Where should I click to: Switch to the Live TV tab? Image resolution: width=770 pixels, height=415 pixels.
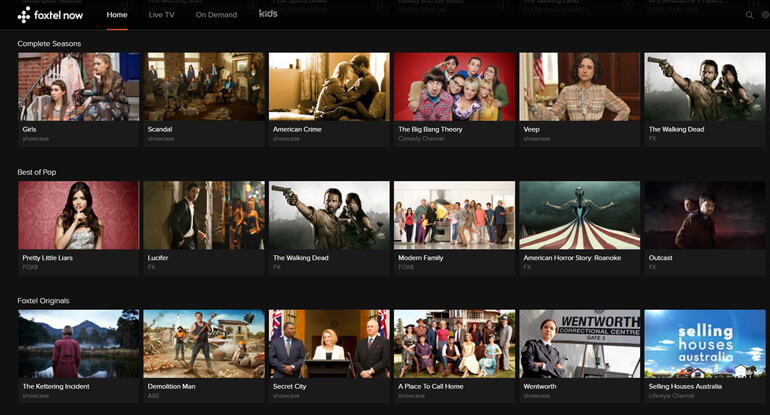pos(162,15)
